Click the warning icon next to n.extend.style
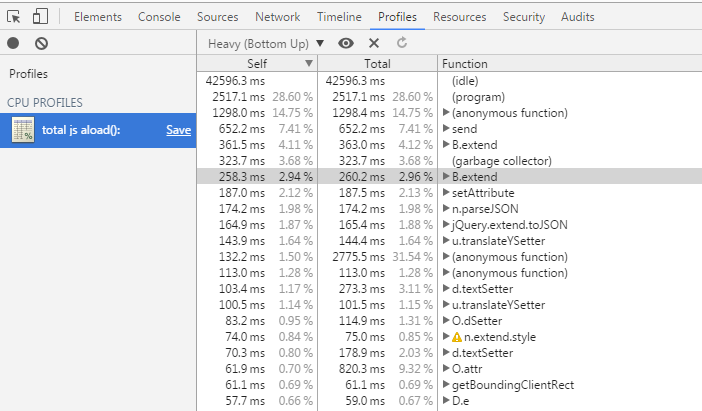The width and height of the screenshot is (702, 411). pos(457,337)
